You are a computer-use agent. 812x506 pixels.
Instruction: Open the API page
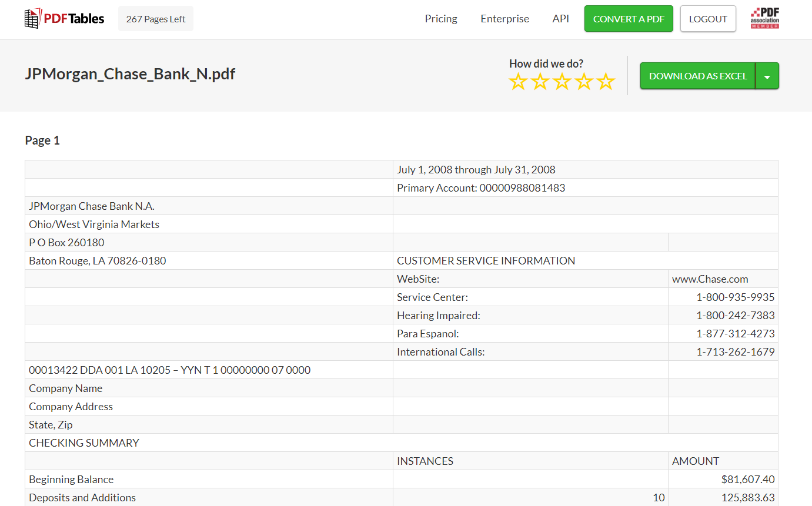coord(560,19)
